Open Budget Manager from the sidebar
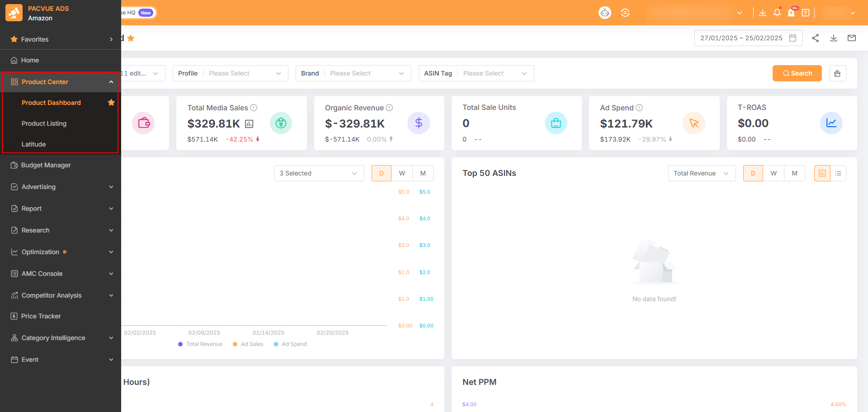 point(46,165)
